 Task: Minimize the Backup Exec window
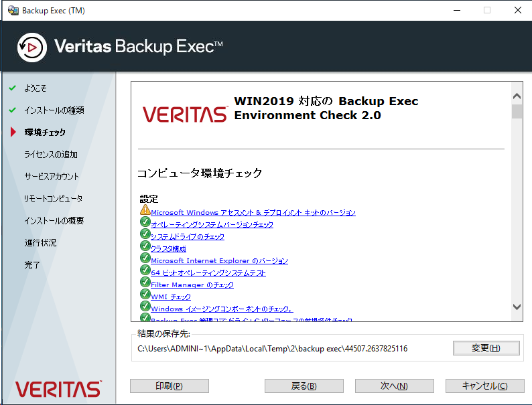pyautogui.click(x=457, y=10)
